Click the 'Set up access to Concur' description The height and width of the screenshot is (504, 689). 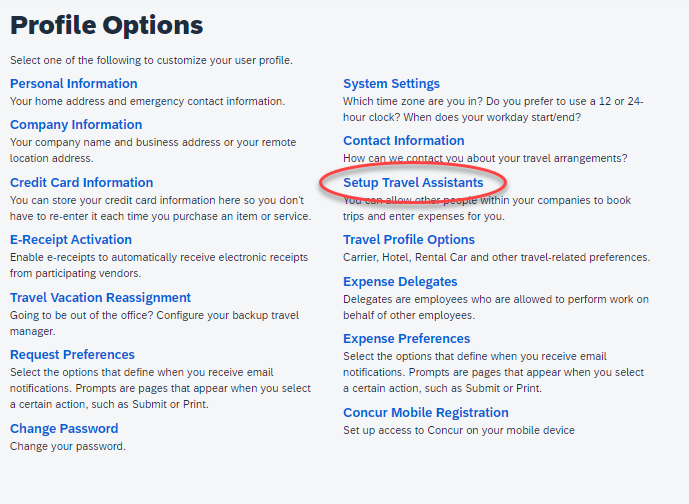459,430
